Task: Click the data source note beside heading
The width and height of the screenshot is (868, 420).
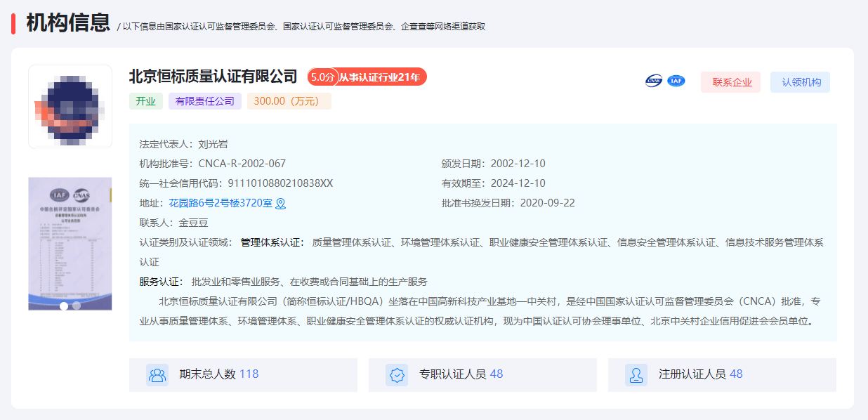Action: point(301,27)
